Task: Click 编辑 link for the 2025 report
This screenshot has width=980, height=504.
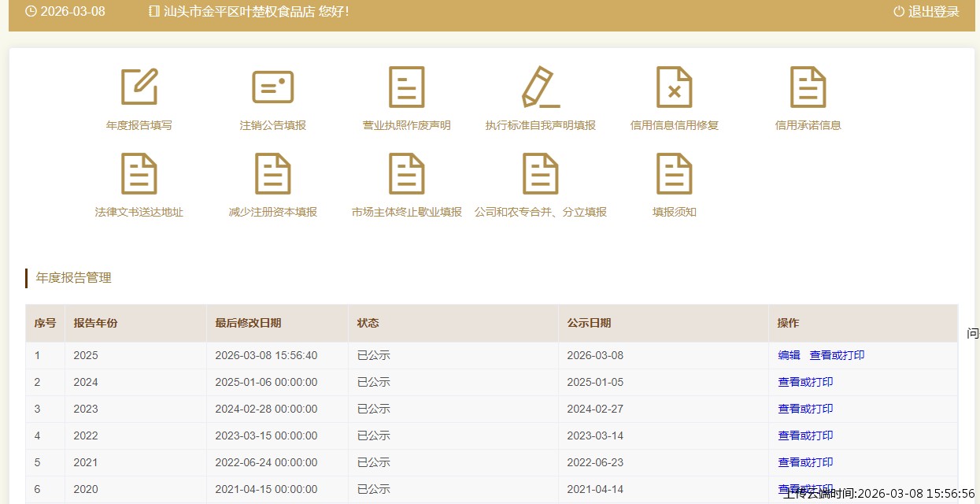Action: [x=789, y=355]
